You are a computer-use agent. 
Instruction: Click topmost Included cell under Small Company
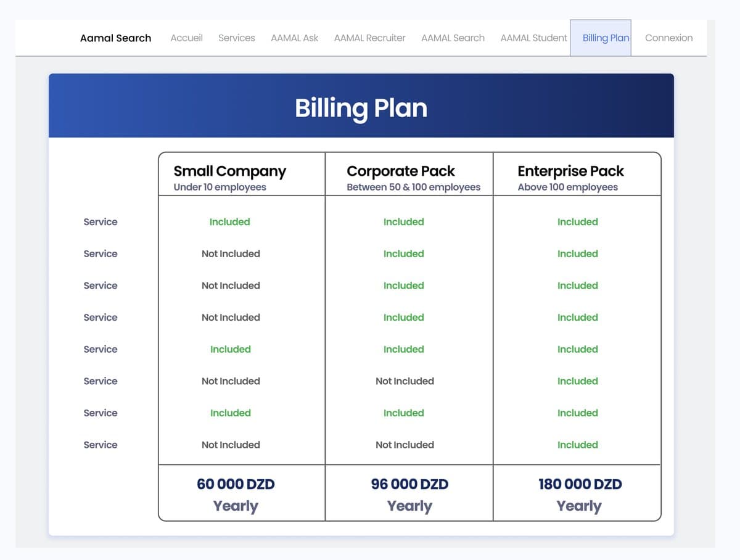coord(230,221)
